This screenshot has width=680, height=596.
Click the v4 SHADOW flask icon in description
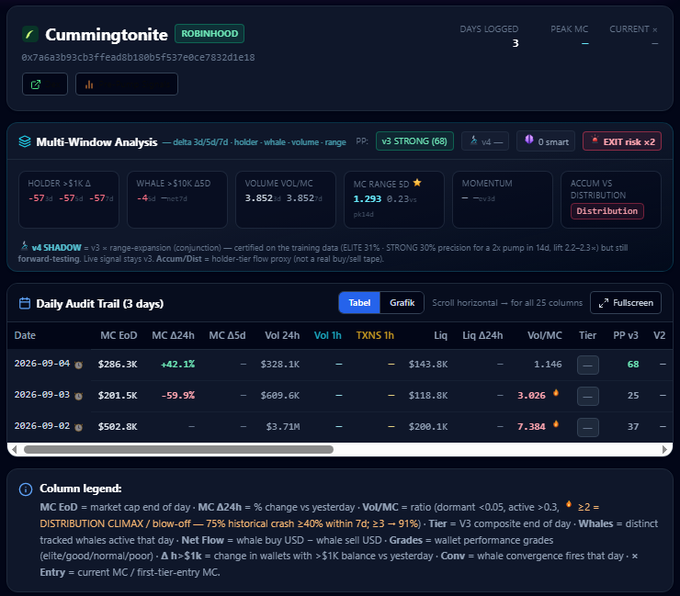coord(25,246)
